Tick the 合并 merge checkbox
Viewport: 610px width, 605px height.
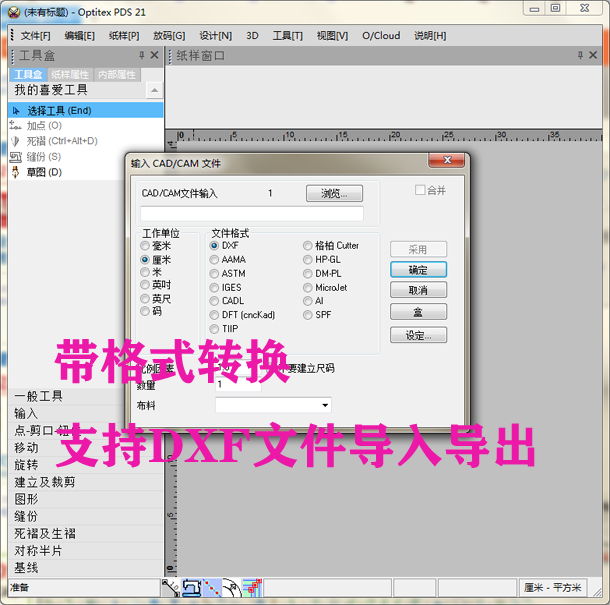point(420,190)
